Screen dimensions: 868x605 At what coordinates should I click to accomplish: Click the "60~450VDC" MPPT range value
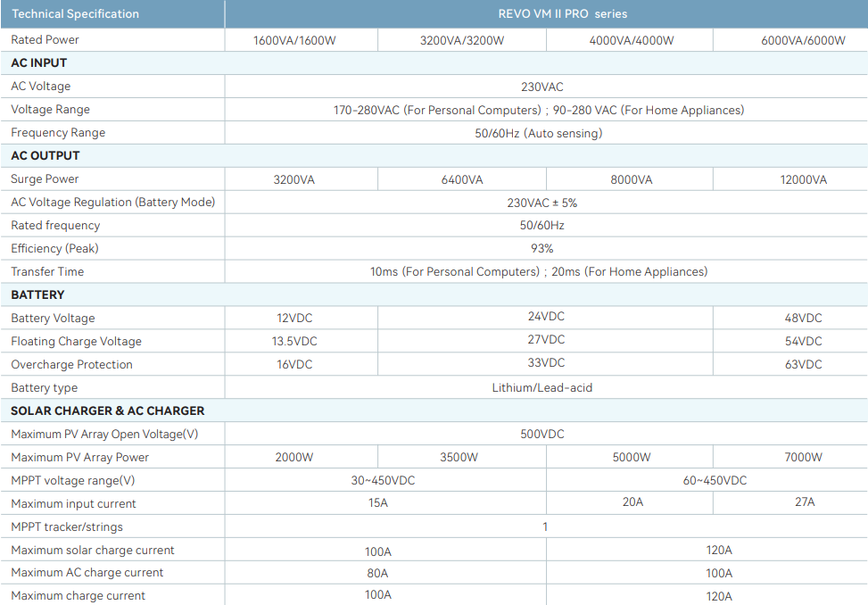(715, 481)
